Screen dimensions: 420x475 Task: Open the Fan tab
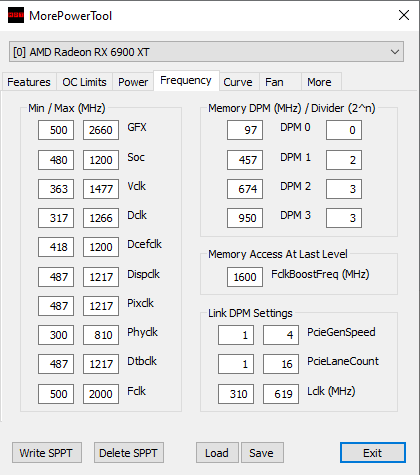point(274,82)
